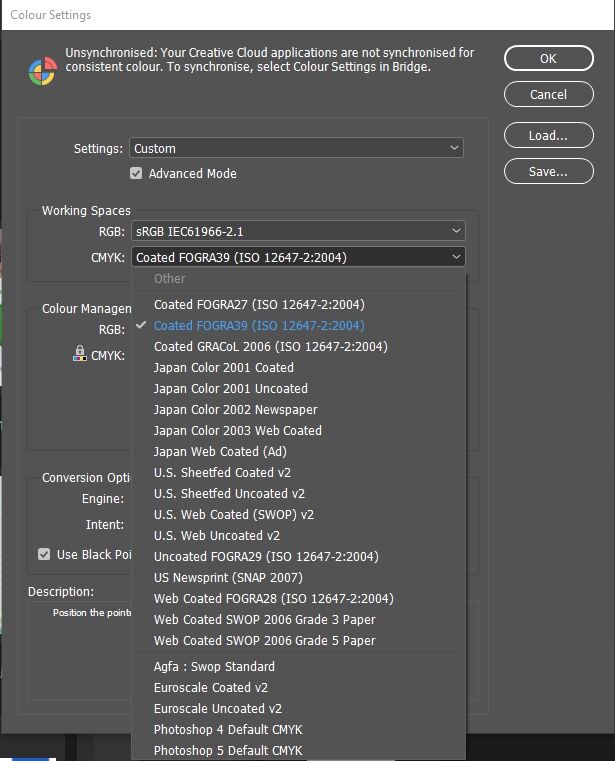Pick Agfa : Swop Standard profile
The image size is (615, 761).
[x=214, y=667]
